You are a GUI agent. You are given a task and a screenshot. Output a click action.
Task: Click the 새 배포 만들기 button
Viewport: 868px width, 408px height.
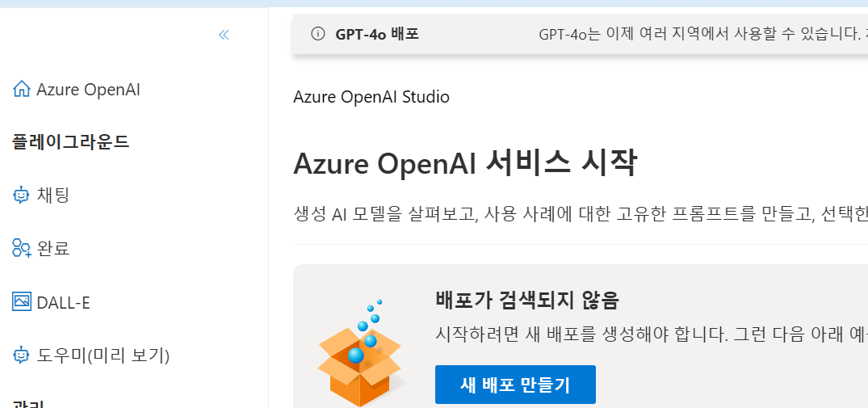pos(515,385)
